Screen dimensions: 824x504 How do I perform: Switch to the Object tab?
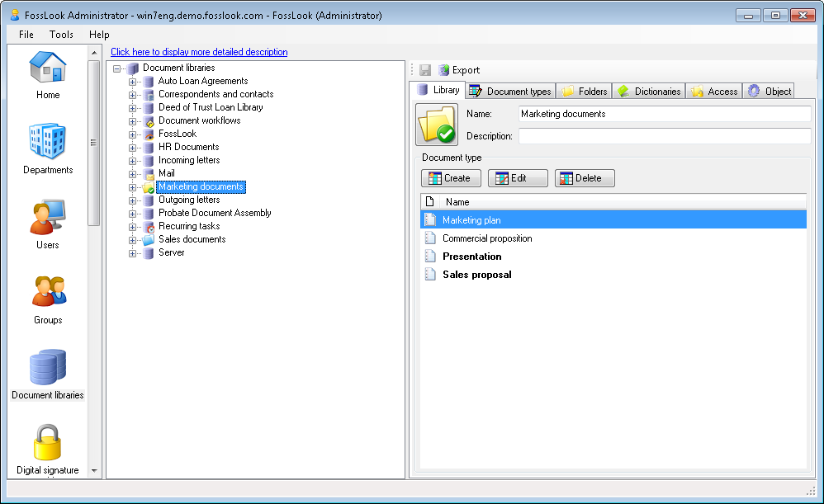click(769, 92)
